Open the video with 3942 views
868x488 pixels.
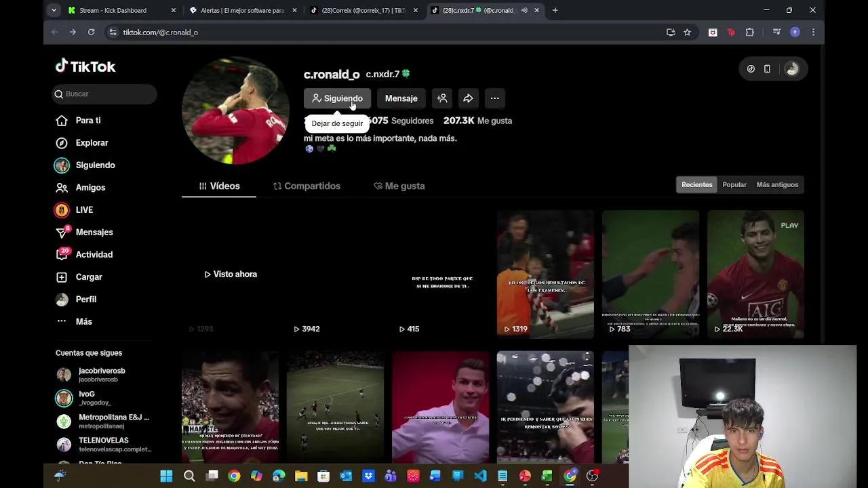[x=335, y=274]
